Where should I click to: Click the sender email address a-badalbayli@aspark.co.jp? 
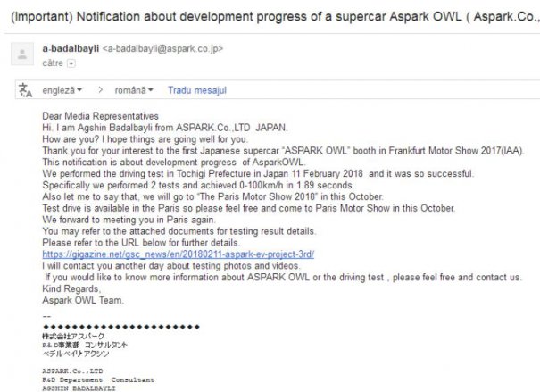(162, 48)
